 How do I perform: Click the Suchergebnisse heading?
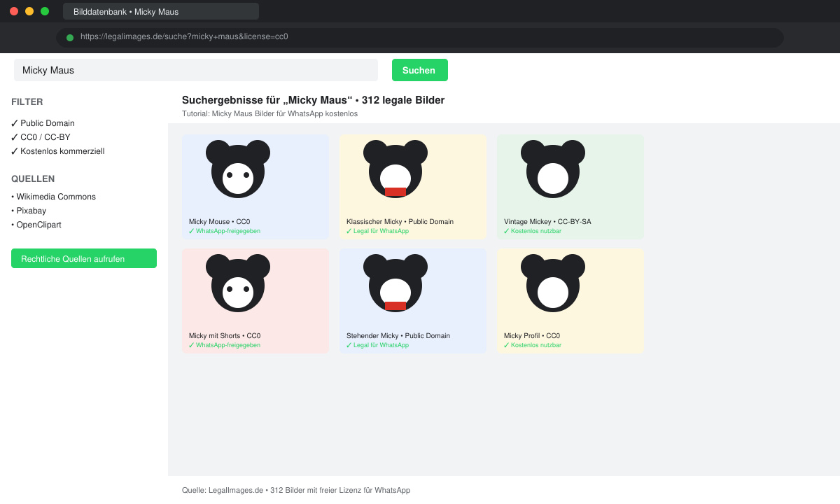tap(313, 100)
